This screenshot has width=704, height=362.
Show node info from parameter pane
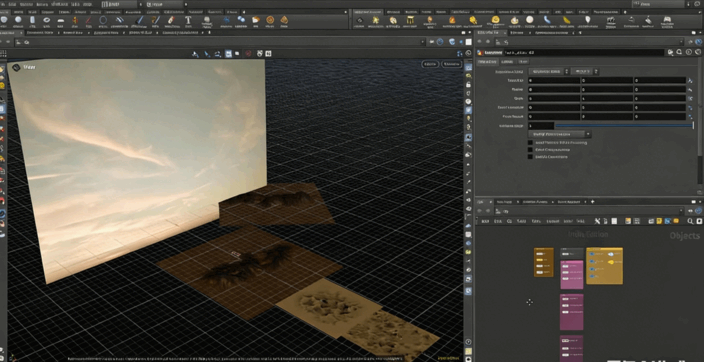click(689, 53)
